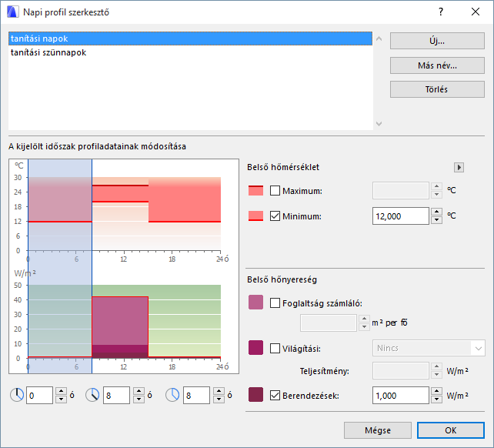494x448 pixels.
Task: Click the help question mark button
Action: pos(441,12)
